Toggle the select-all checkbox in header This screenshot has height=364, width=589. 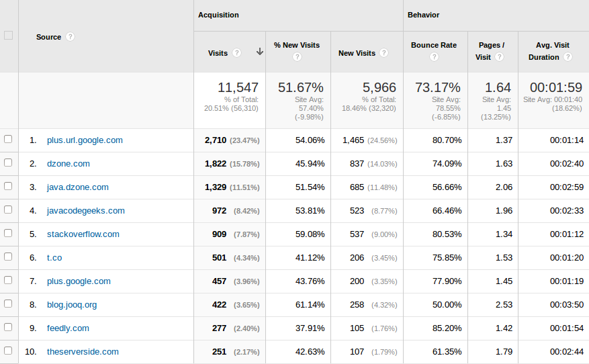[x=8, y=36]
